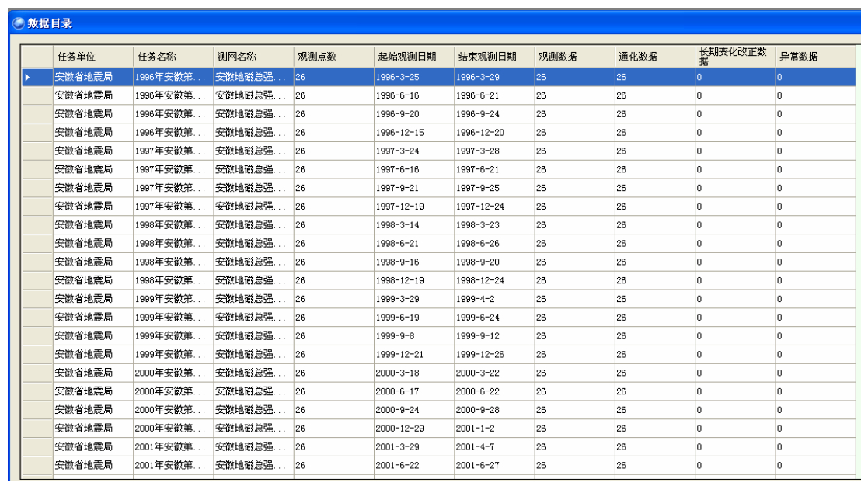Select 任务名称 cell in row starting 1998-9-16

pos(173,262)
